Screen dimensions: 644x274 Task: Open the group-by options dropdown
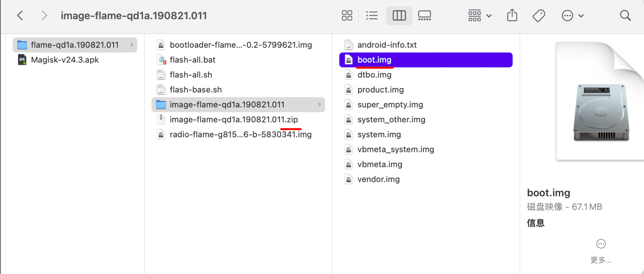479,16
